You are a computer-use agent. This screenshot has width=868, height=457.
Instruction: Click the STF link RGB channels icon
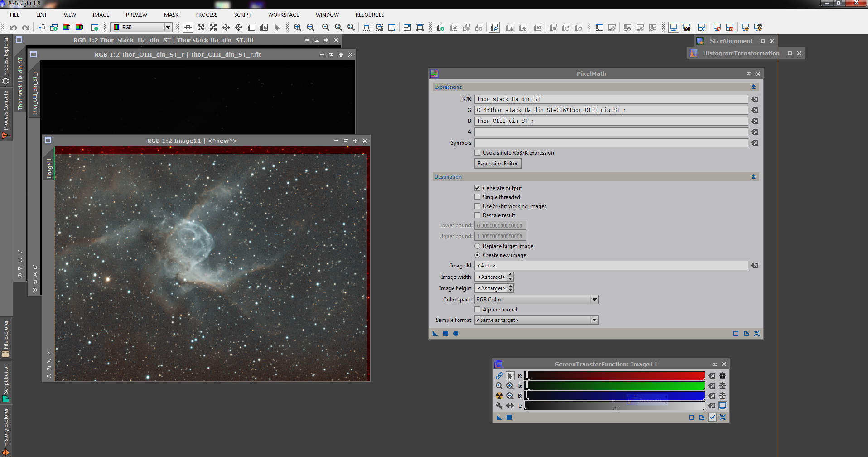coord(499,376)
